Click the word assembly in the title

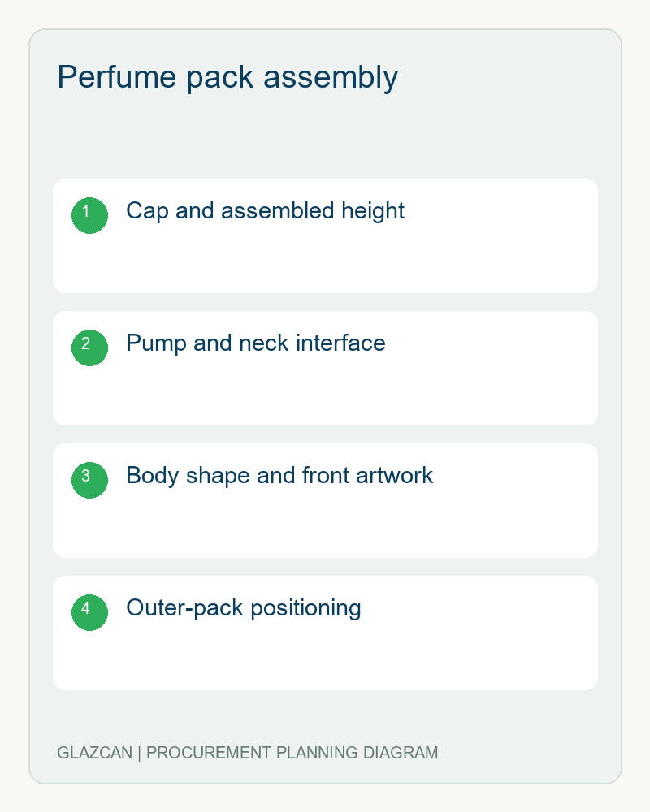click(331, 78)
